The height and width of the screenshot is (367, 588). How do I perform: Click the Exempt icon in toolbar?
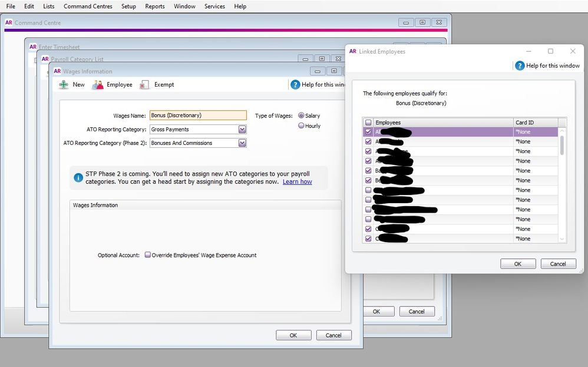(144, 85)
